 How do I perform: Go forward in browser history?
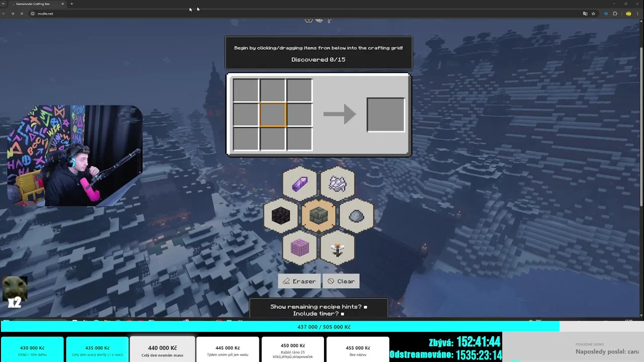13,14
